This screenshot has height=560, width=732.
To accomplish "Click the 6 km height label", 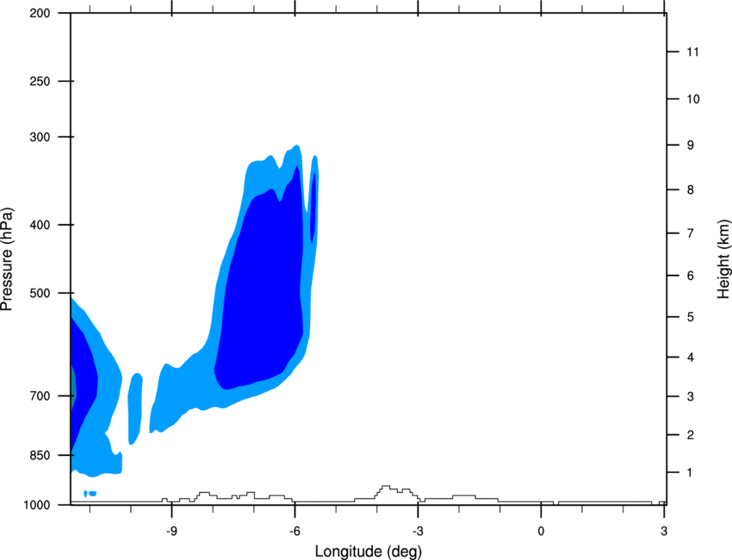I will point(691,276).
